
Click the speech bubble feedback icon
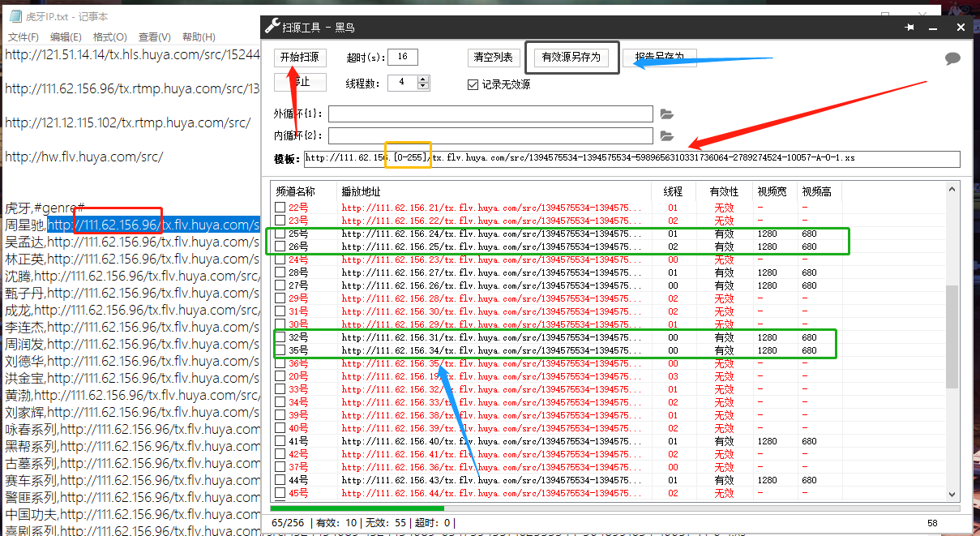tap(952, 58)
